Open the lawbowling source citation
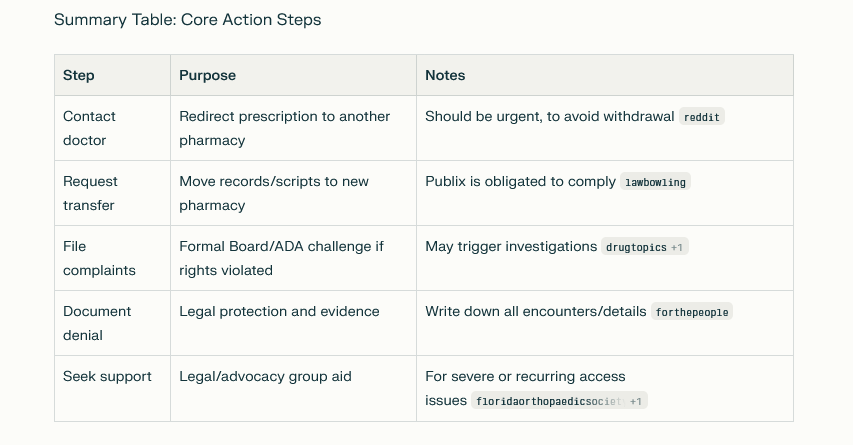The image size is (853, 445). (656, 182)
